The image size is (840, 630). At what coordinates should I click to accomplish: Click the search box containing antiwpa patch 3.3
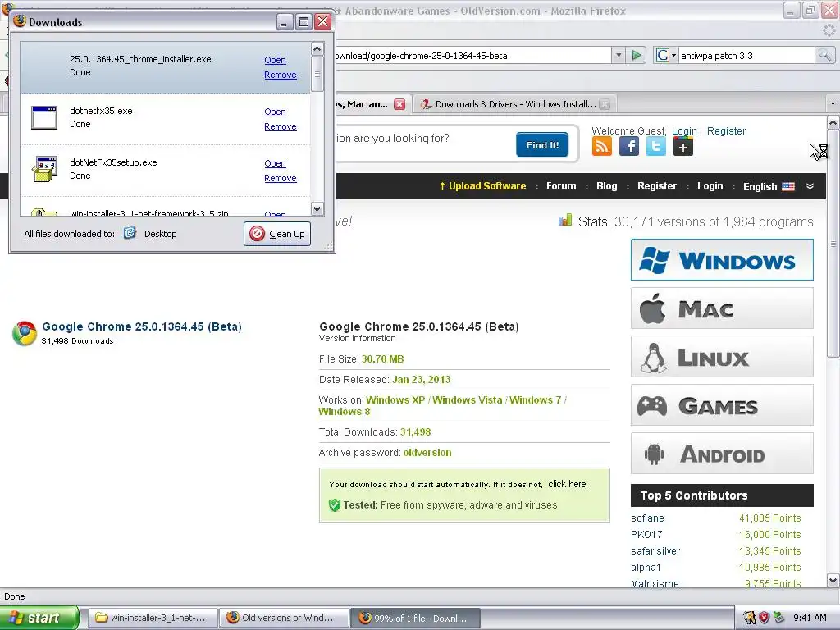click(746, 55)
